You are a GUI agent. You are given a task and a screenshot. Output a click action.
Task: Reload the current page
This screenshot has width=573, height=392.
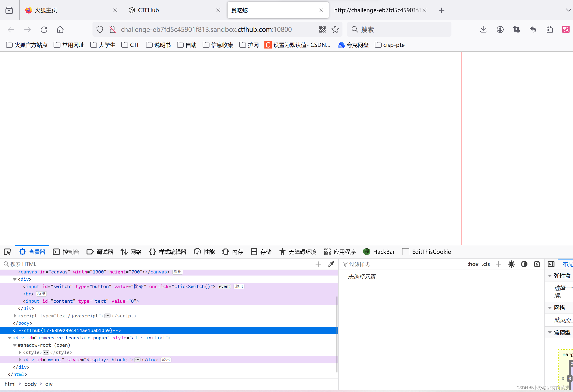pos(44,30)
